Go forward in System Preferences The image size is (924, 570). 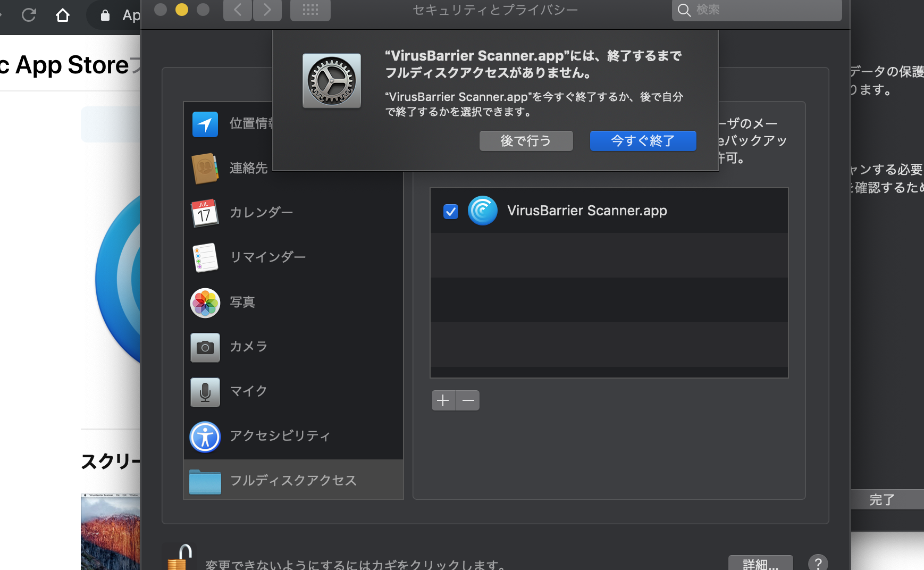pos(267,10)
